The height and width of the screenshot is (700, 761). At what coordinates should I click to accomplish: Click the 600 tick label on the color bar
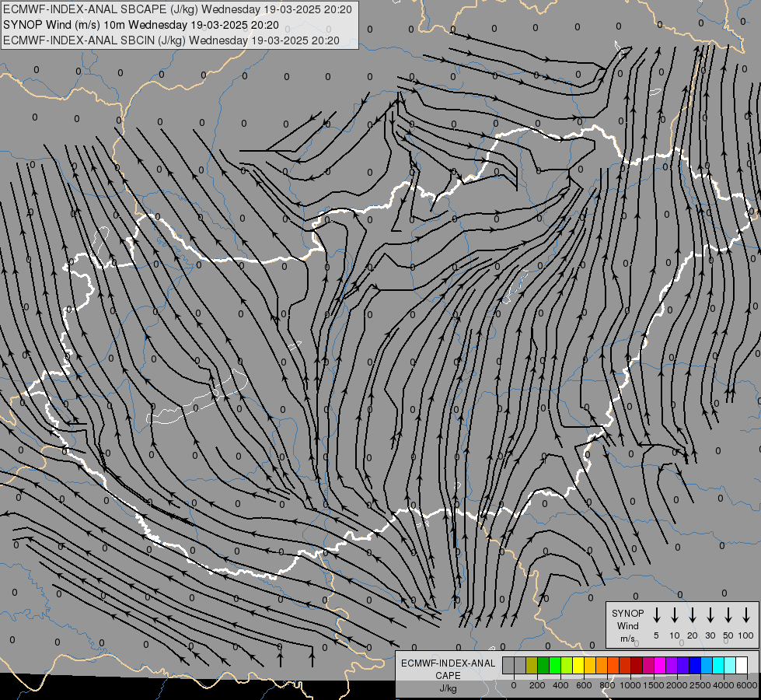[x=584, y=685]
